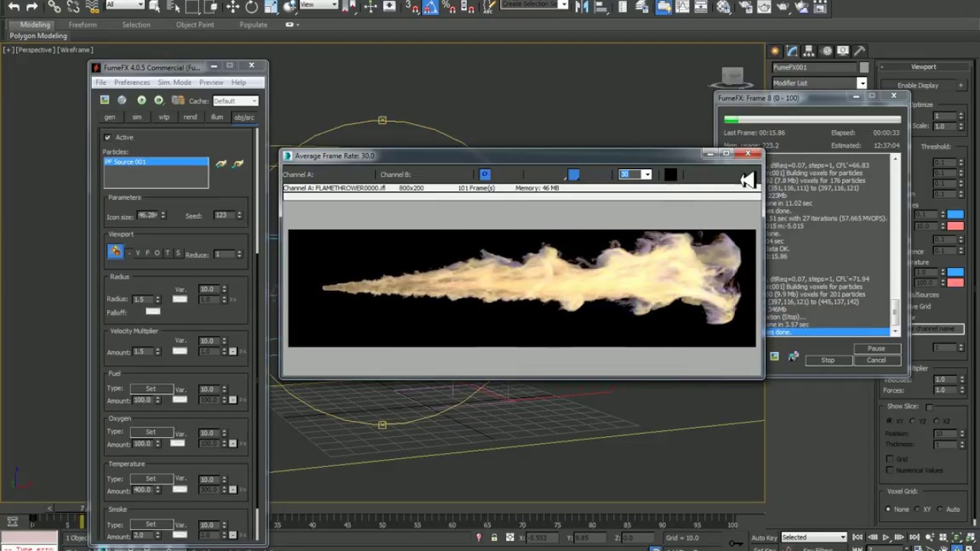Screen dimensions: 980x551
Task: Pick the Select Object tool
Action: 156,7
